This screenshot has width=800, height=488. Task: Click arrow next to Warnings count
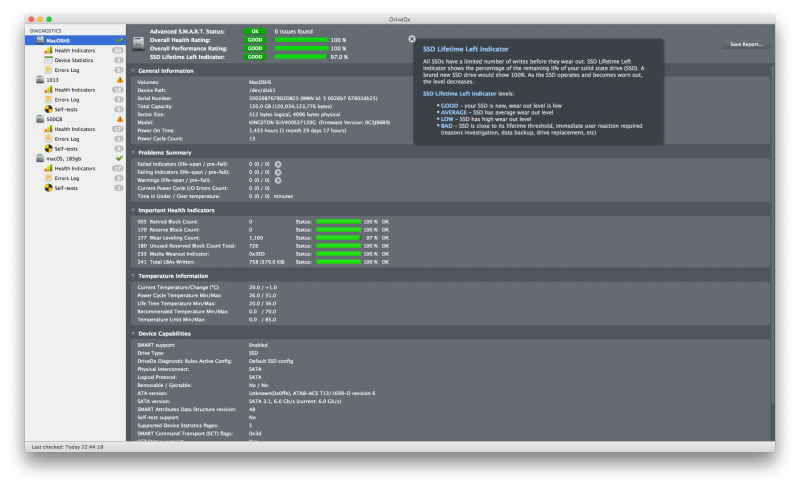tap(278, 179)
